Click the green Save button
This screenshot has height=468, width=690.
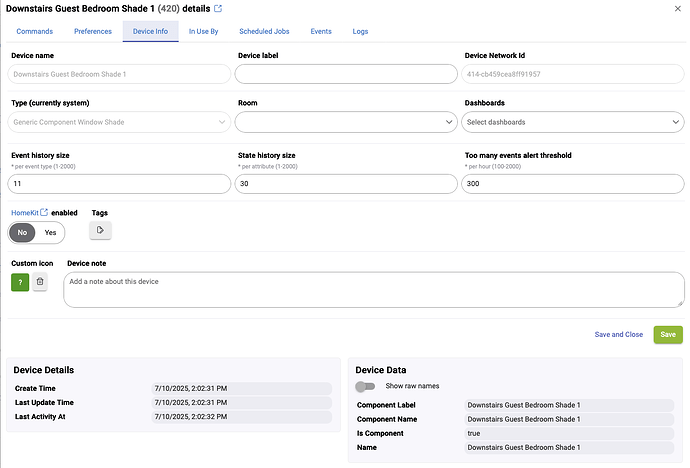(x=668, y=335)
